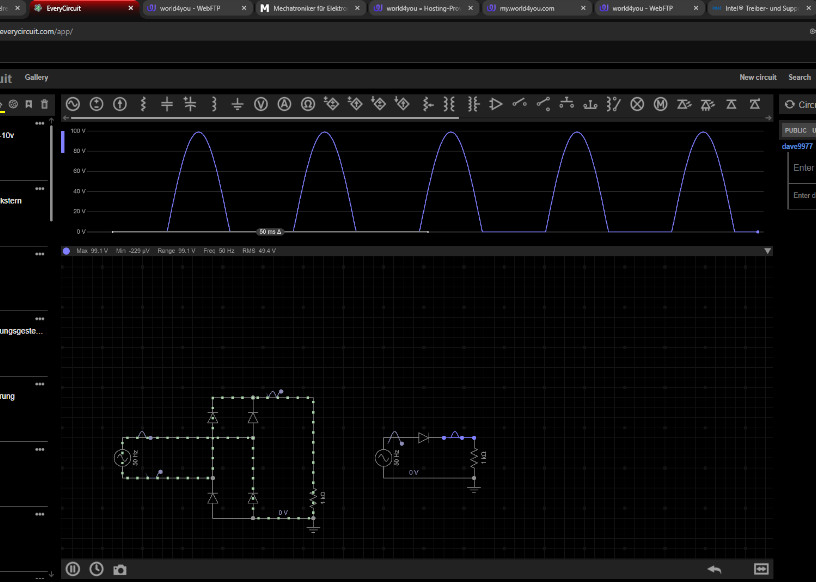
Task: Click the 50 ms time scale marker
Action: point(270,232)
